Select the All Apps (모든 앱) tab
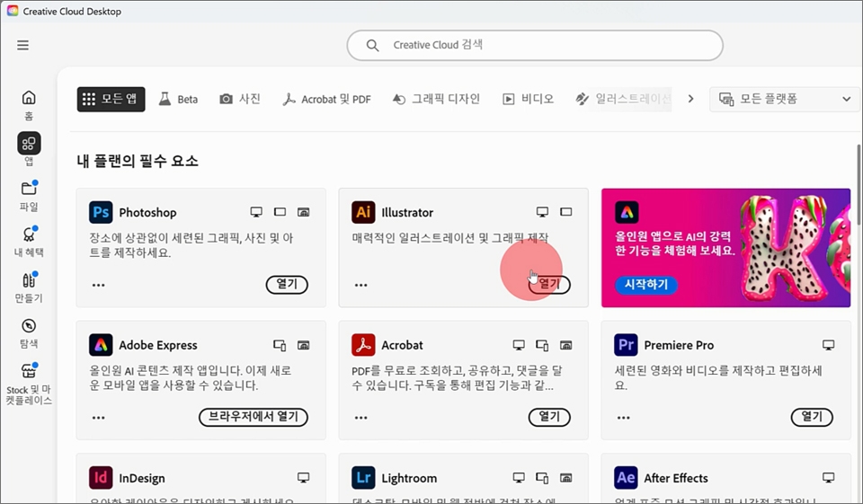The image size is (863, 504). (111, 99)
